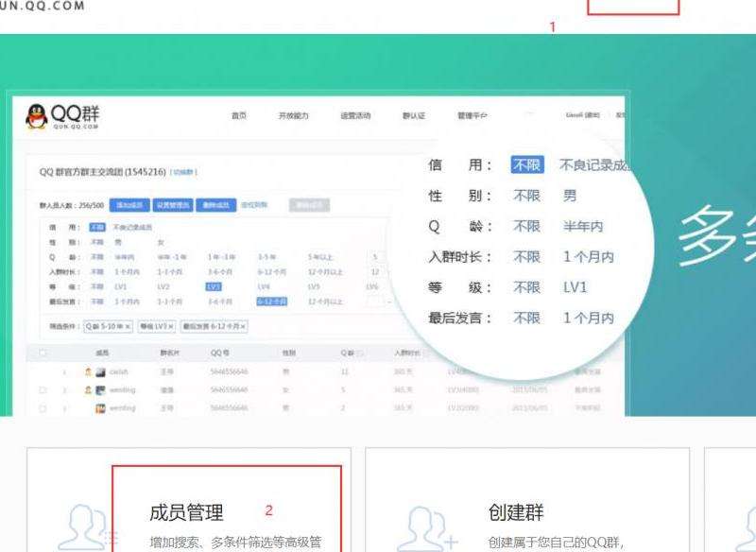Click the blue 添加成员 button
Image resolution: width=756 pixels, height=552 pixels.
[x=129, y=205]
